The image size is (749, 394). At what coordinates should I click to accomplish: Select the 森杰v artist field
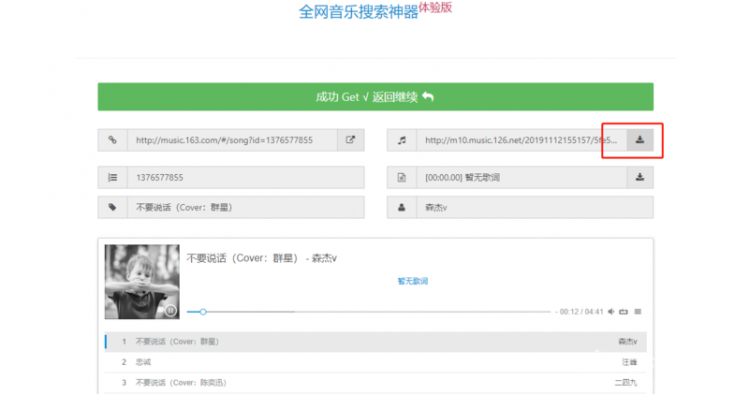tap(535, 207)
